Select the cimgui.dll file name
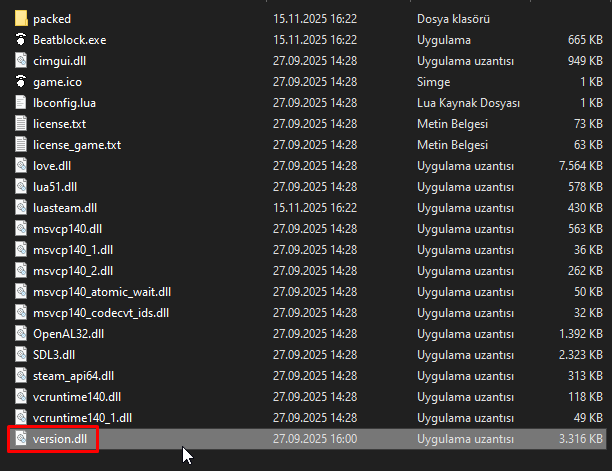 pos(59,61)
